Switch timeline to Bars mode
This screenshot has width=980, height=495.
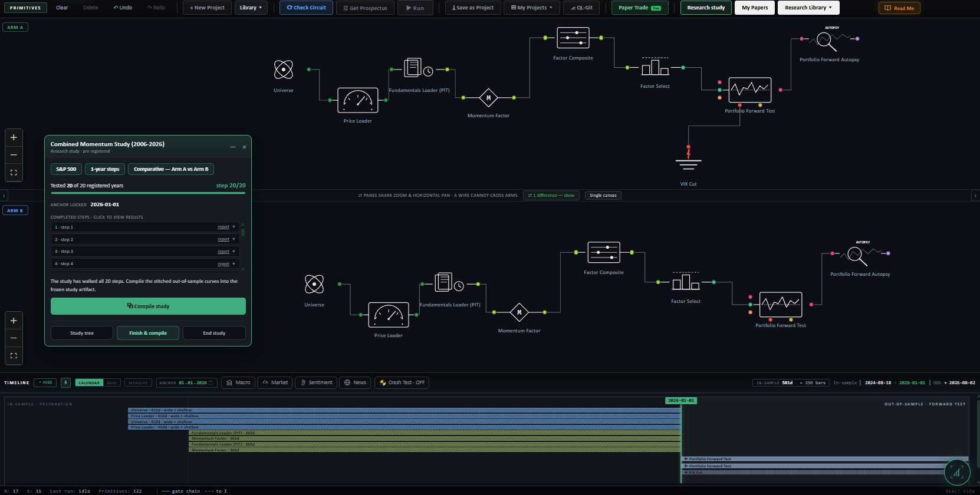click(111, 382)
